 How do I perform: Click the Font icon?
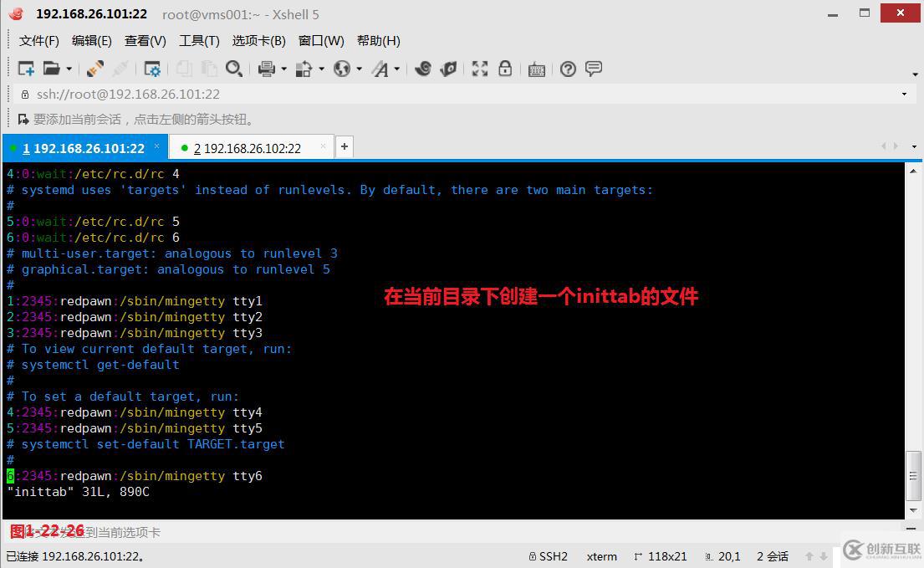(380, 69)
